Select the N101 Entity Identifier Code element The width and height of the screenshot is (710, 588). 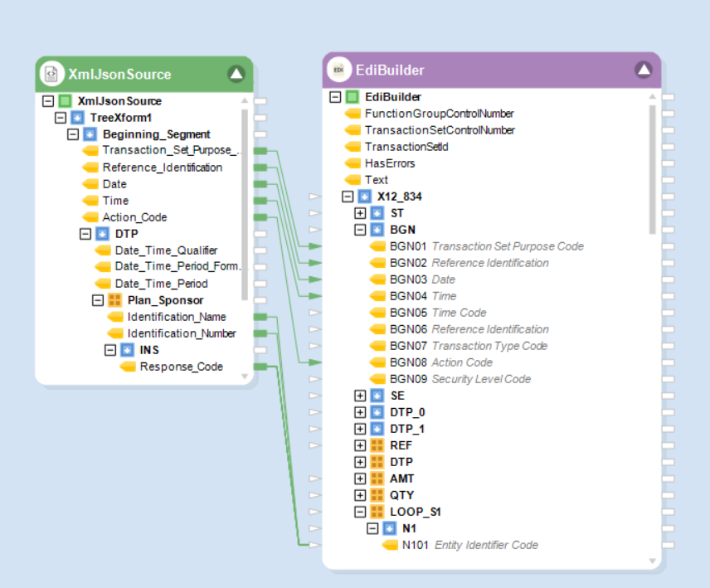point(469,545)
